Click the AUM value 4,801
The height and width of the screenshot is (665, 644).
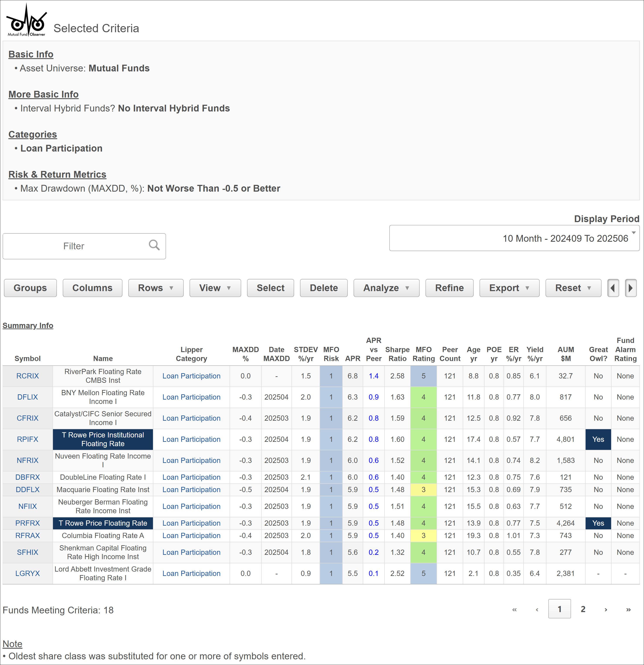566,439
